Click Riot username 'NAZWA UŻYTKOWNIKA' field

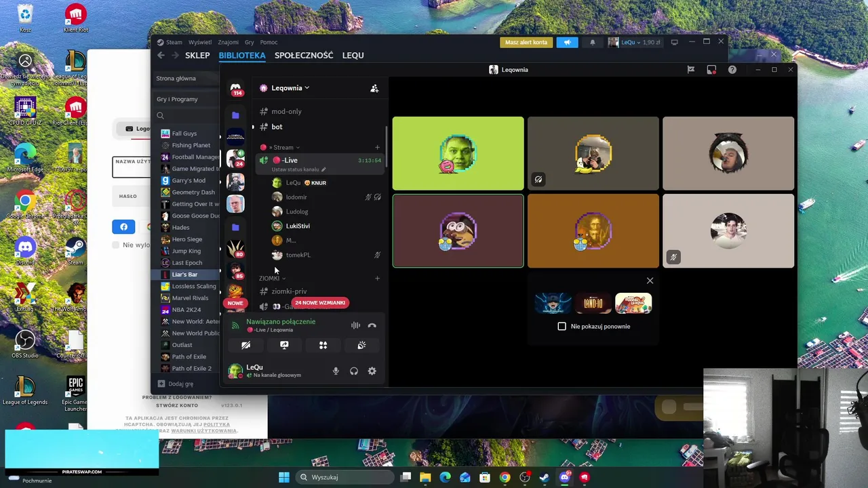[132, 167]
